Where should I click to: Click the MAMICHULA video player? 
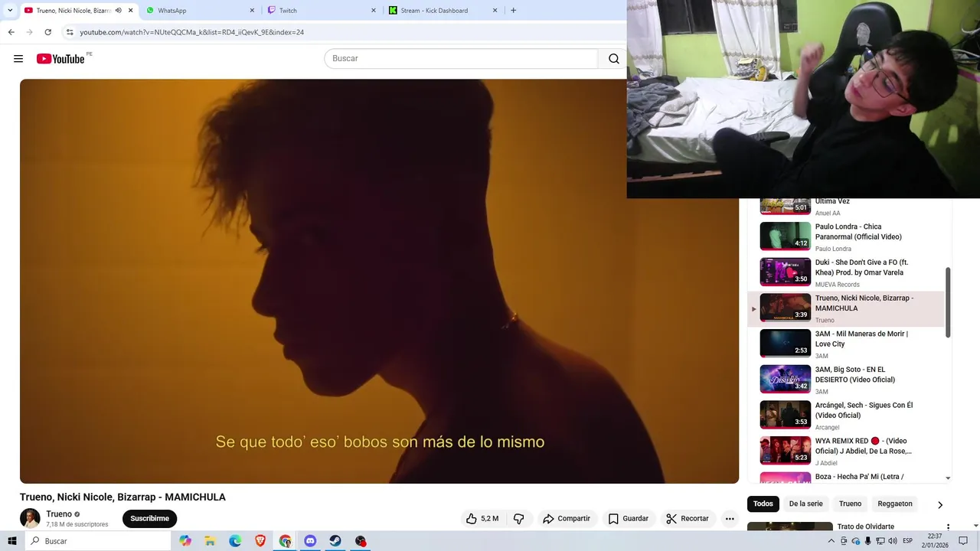coord(379,281)
